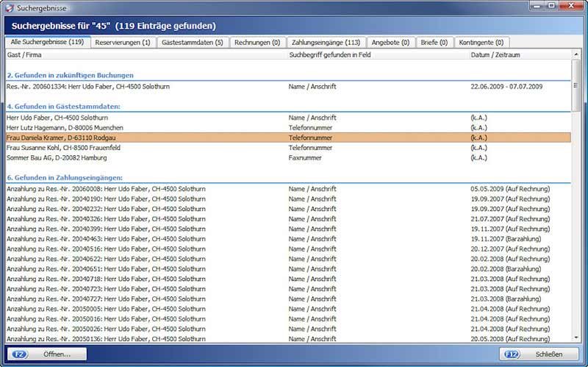Close the Suchergebnisse window

(571, 5)
